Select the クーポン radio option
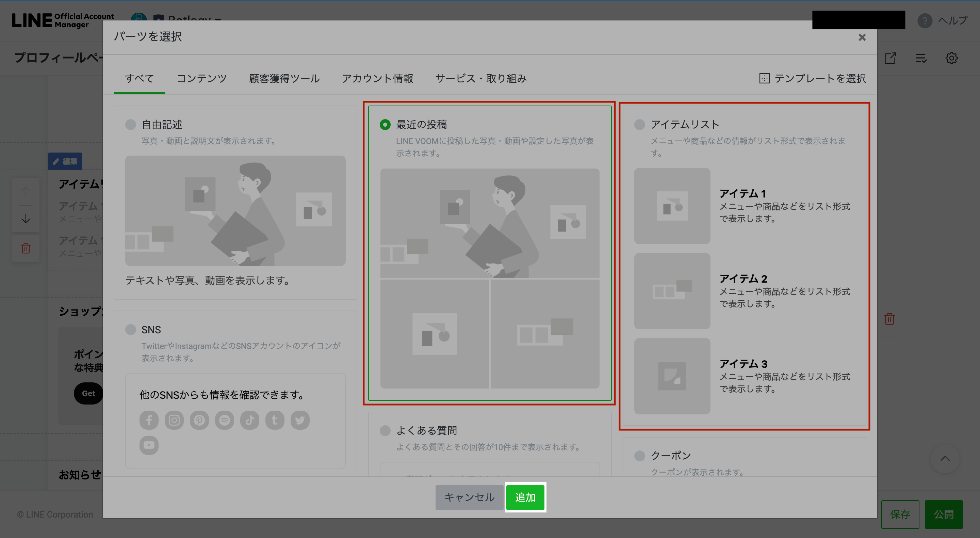Screen dimensions: 980x538 point(639,455)
